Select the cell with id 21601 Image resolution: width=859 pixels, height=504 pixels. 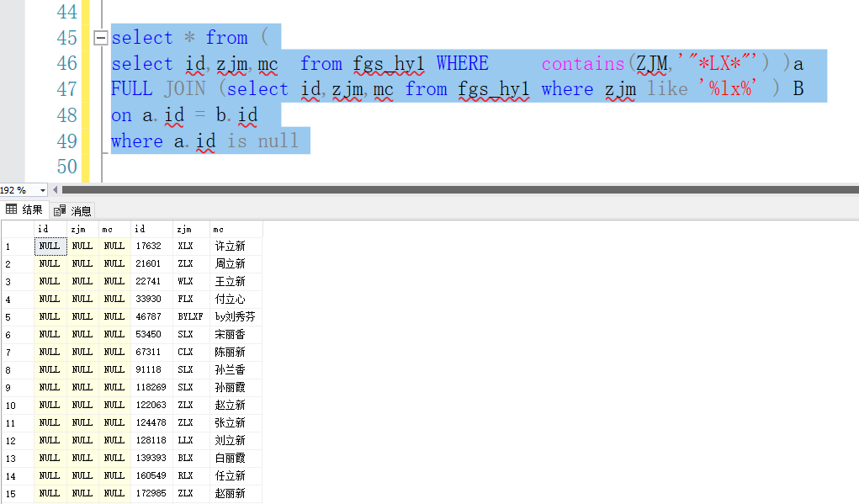pyautogui.click(x=151, y=264)
